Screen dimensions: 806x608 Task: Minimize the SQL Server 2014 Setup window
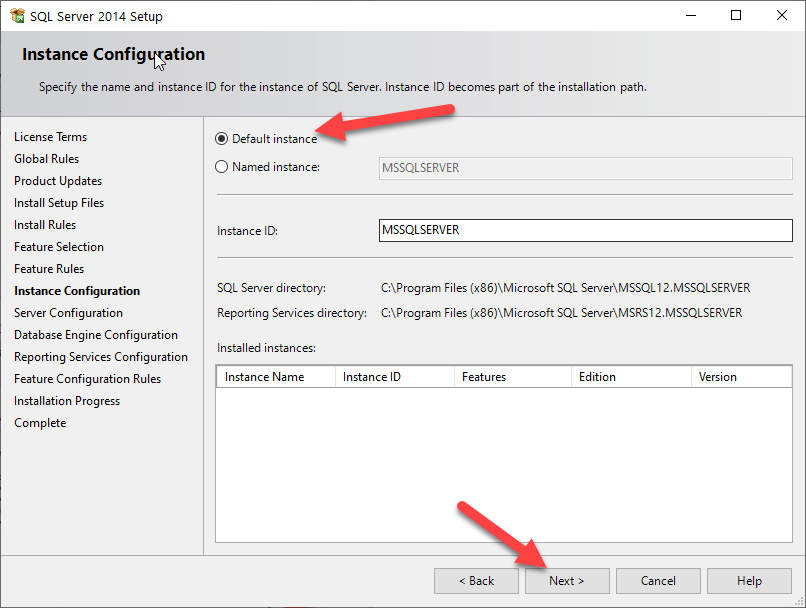691,15
